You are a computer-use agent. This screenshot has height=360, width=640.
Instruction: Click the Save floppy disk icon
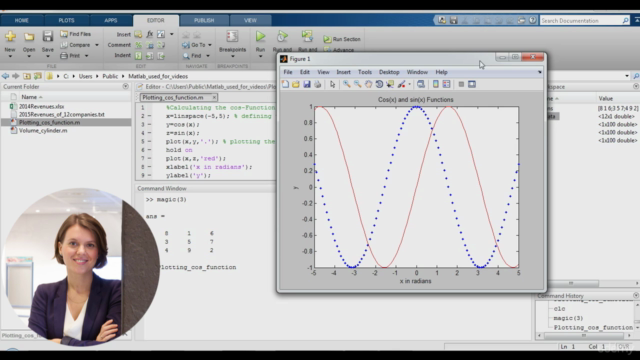click(48, 36)
